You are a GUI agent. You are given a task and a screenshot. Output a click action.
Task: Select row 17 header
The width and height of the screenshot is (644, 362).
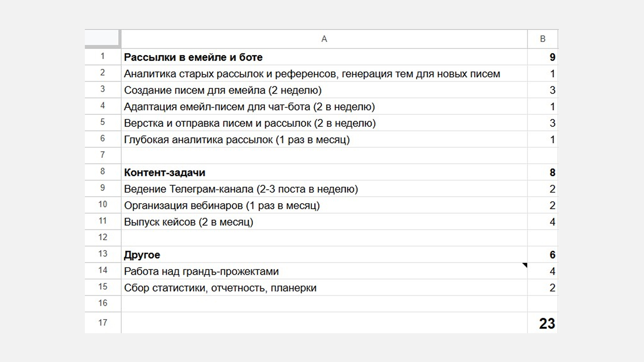point(103,322)
